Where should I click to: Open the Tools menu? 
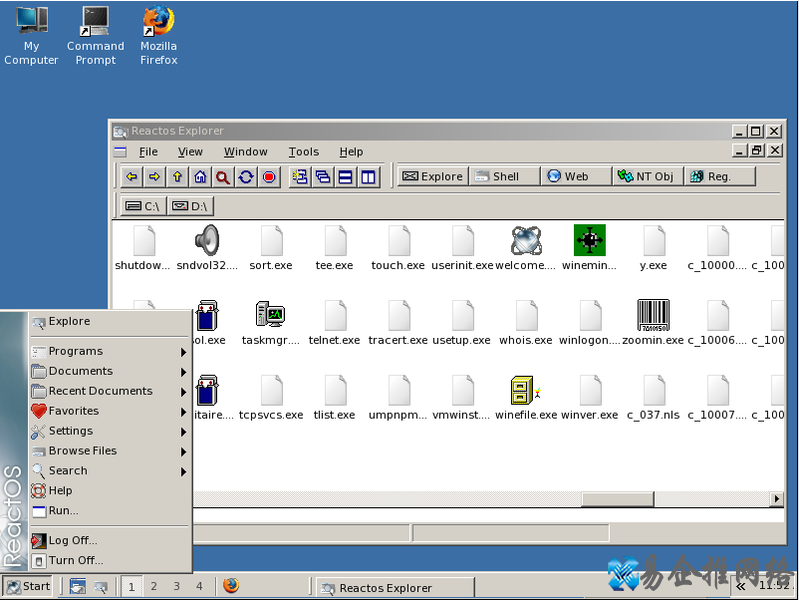(x=304, y=152)
